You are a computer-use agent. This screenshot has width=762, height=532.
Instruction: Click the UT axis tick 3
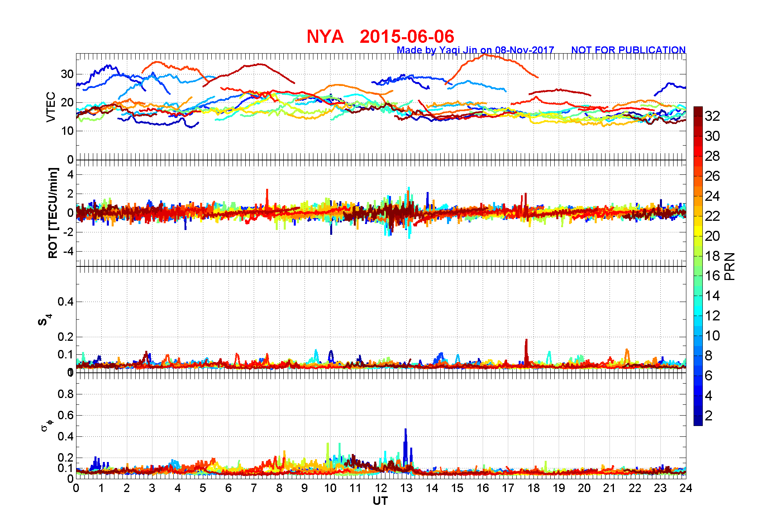[x=152, y=488]
